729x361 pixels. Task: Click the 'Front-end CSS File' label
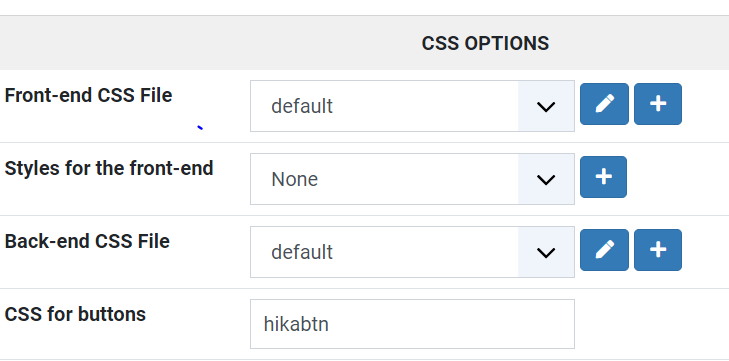[88, 95]
